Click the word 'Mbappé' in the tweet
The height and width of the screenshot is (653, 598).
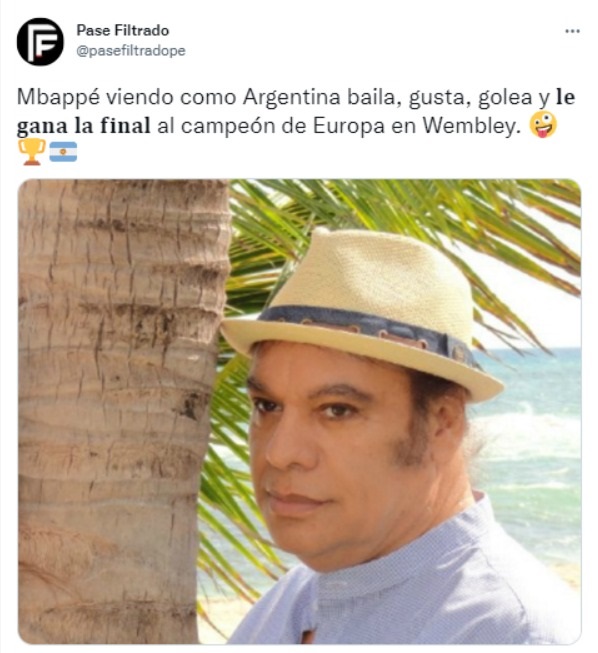click(x=58, y=97)
